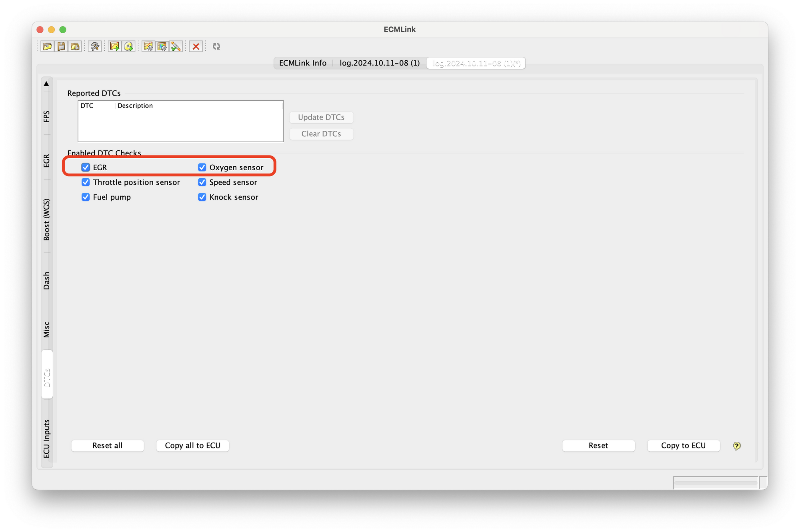Open the Boost (WGS) side tab

[x=47, y=219]
